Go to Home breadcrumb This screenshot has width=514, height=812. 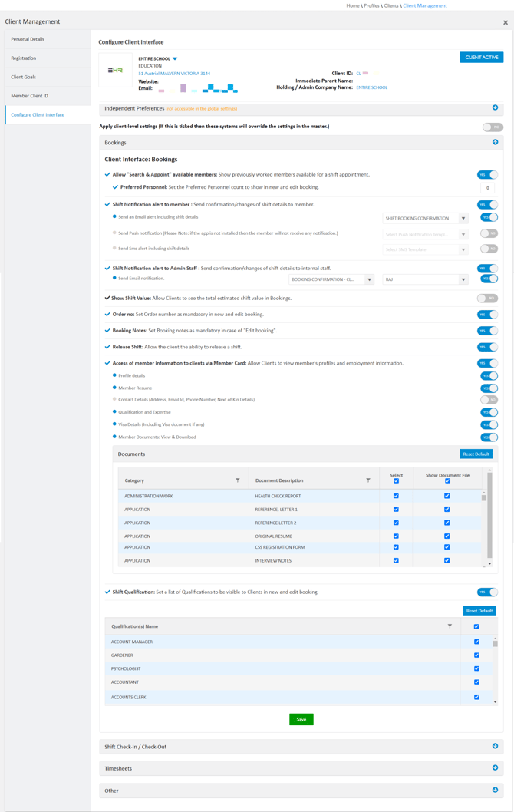[x=353, y=5]
